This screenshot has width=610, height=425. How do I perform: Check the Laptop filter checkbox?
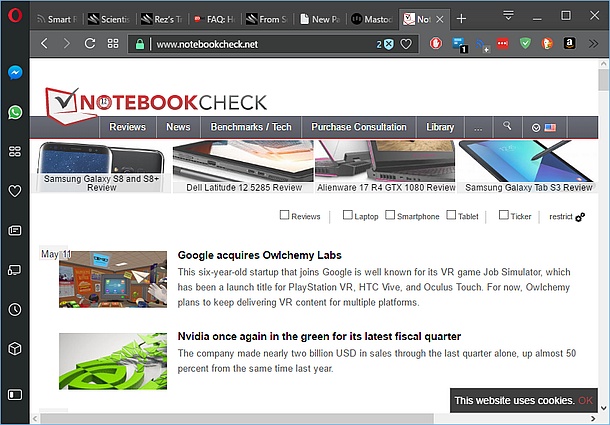[x=347, y=215]
